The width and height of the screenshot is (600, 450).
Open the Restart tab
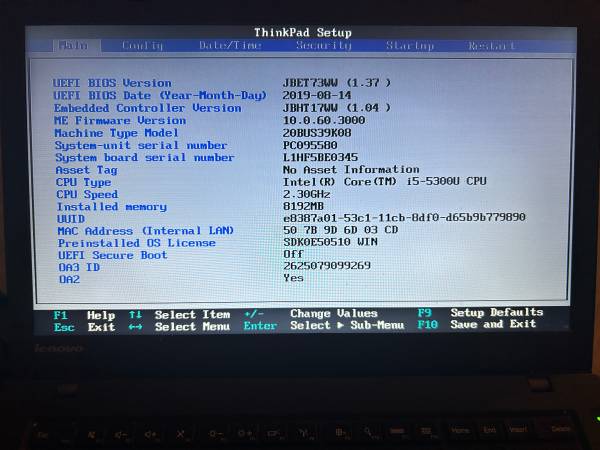[x=492, y=45]
